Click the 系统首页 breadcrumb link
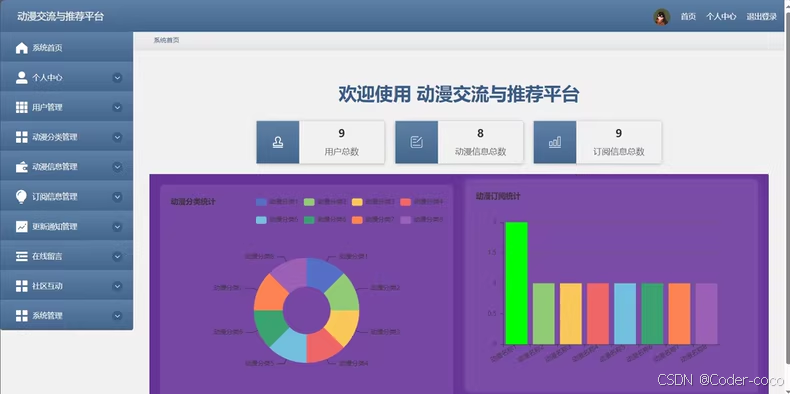 point(166,40)
